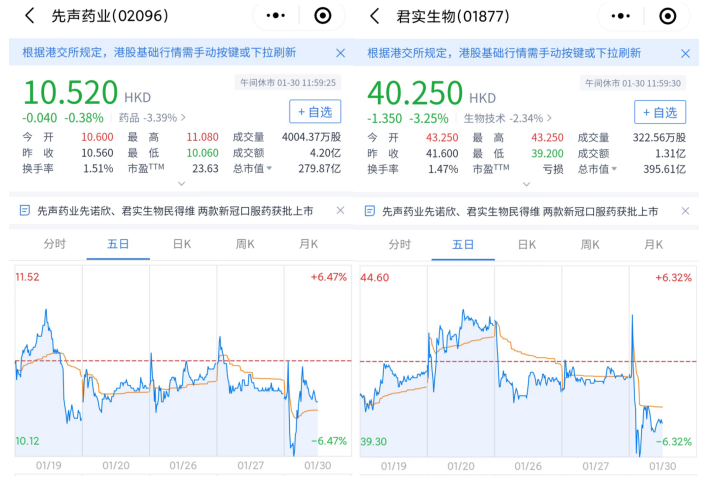
Task: Click the 40.250 price of 君实生物
Action: (x=415, y=92)
